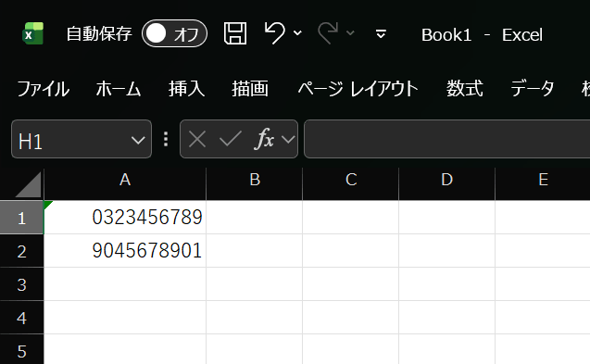590x364 pixels.
Task: Switch to the 挿入 ribbon tab
Action: point(187,89)
